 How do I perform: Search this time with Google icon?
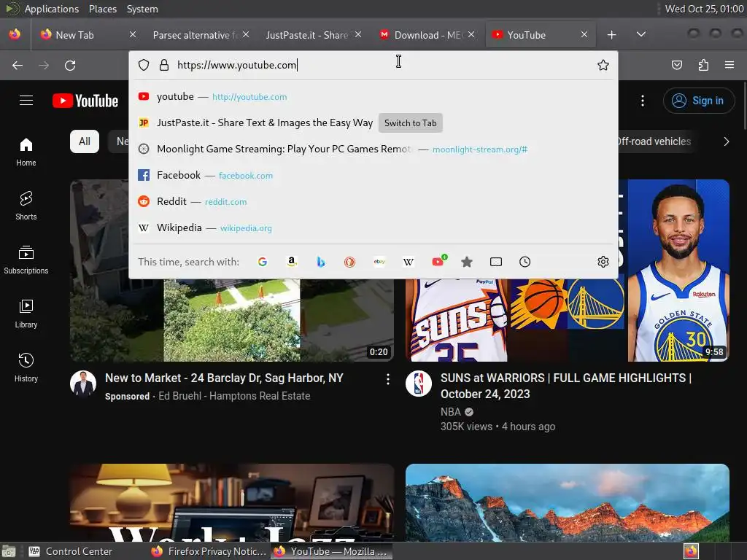click(x=263, y=262)
